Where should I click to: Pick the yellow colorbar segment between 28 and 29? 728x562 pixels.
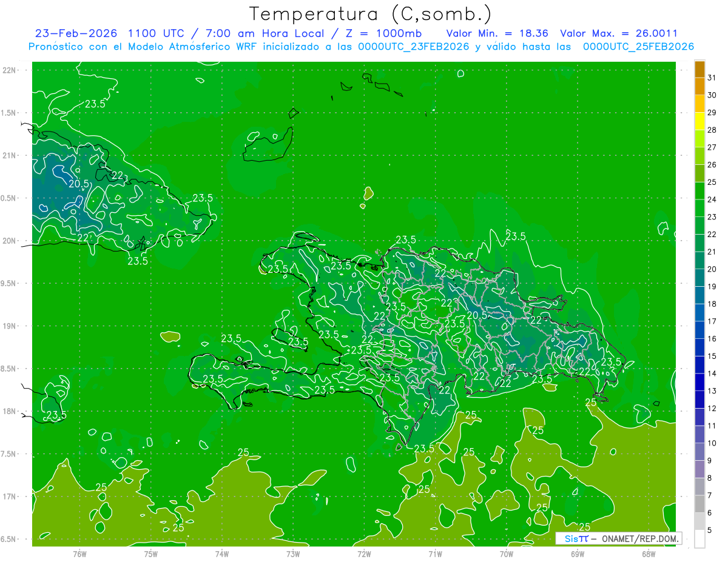tap(699, 121)
